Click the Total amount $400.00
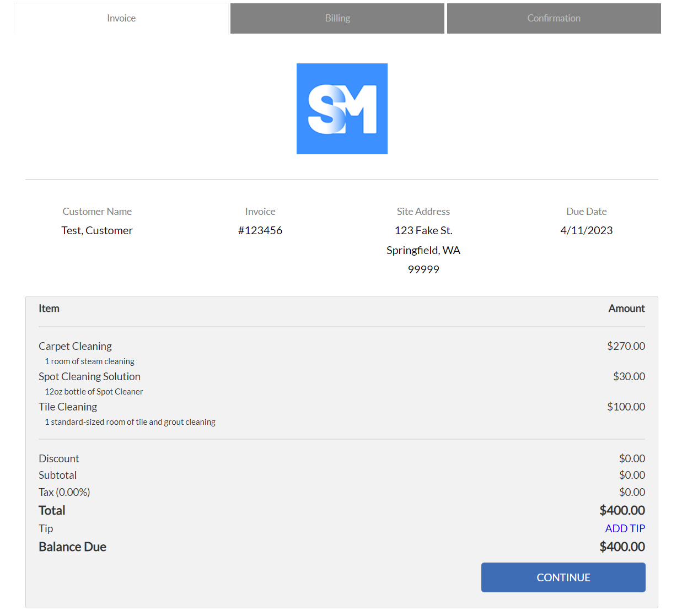Viewport: 682px width, 616px height. tap(622, 510)
